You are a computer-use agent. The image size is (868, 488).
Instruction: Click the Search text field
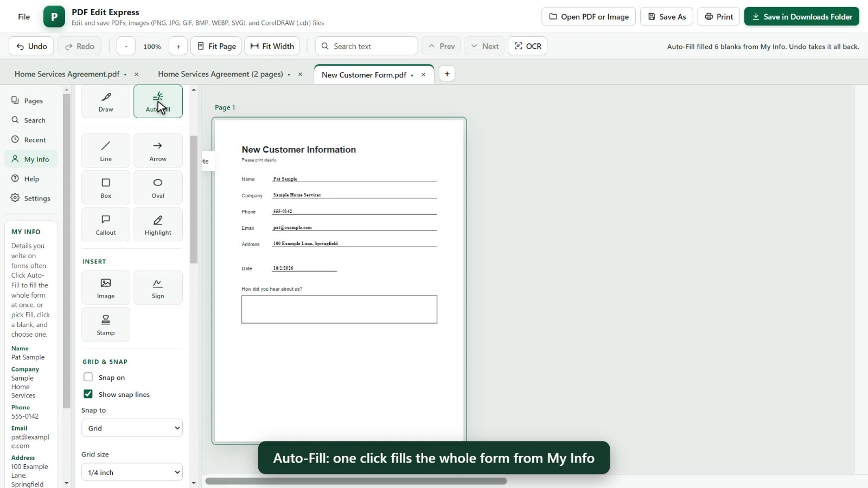tap(366, 46)
